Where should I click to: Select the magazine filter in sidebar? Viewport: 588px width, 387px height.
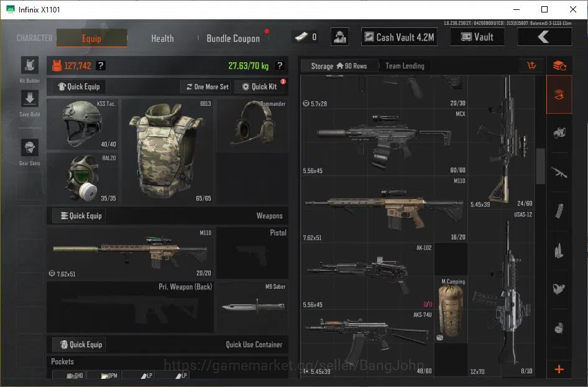[559, 212]
